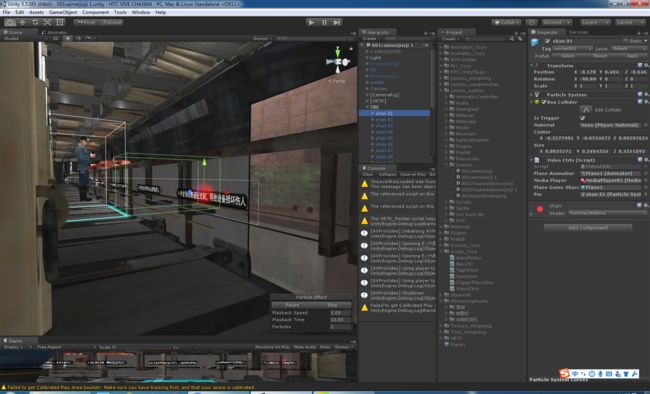Toggle Pivot/Center handle mode button
This screenshot has width=650, height=394.
86,22
